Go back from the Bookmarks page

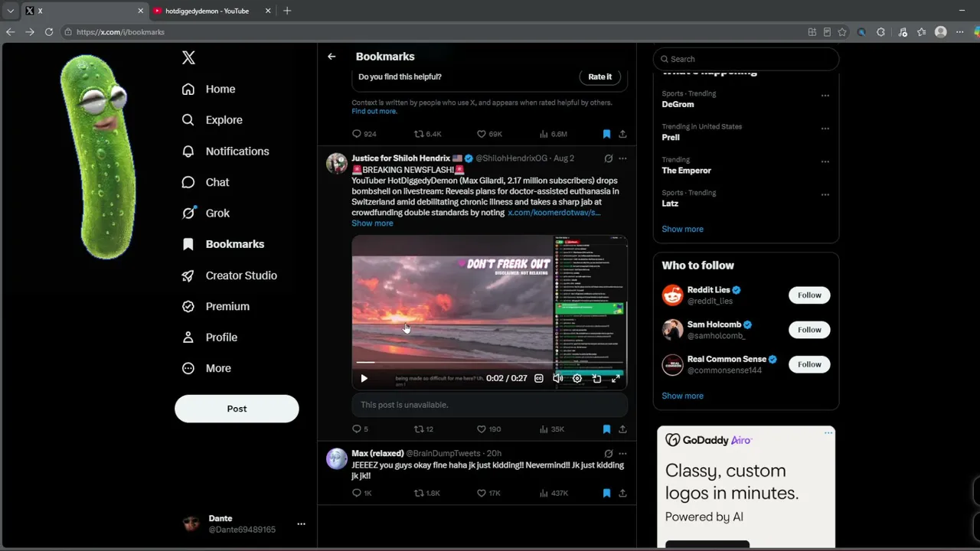click(x=332, y=57)
